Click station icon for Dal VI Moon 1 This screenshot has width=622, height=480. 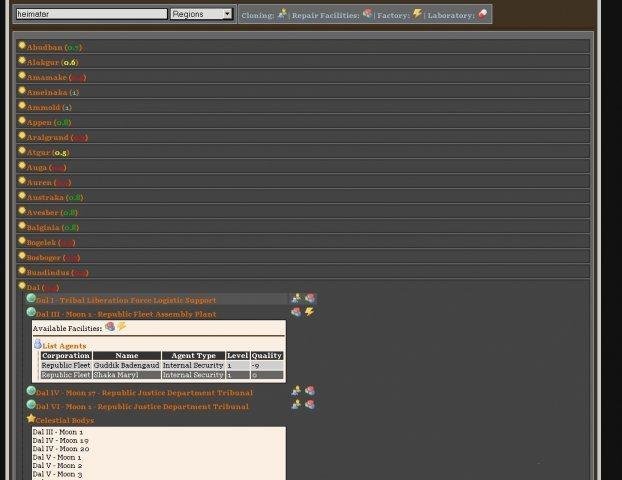coord(31,404)
